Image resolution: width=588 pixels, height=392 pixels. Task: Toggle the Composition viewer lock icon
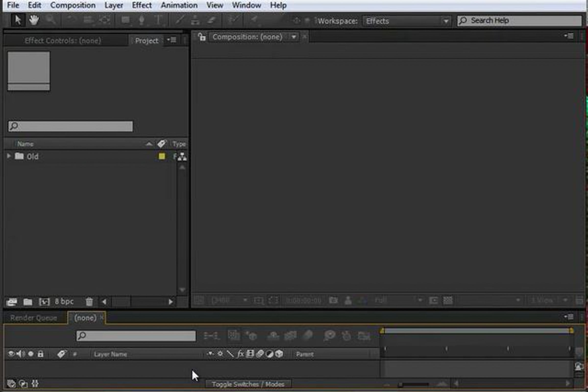click(202, 37)
